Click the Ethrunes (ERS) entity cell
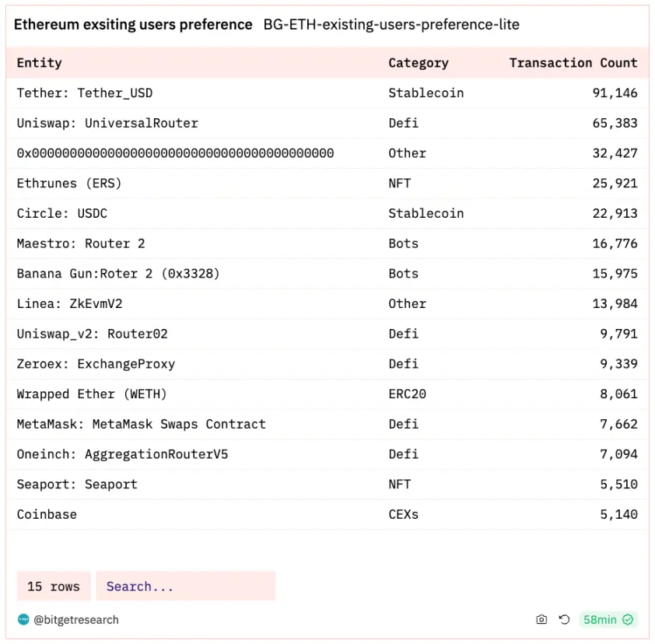This screenshot has height=644, width=655. click(69, 184)
